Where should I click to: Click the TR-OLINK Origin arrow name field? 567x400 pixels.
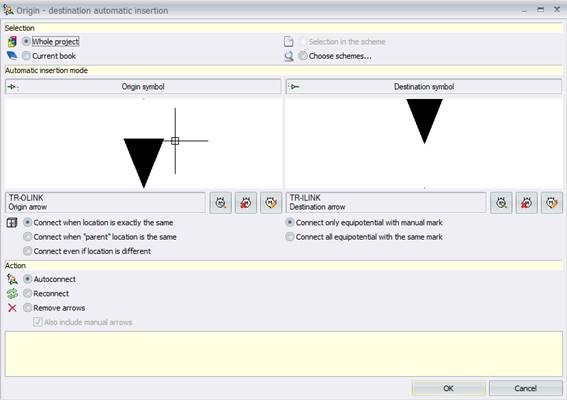(x=105, y=203)
